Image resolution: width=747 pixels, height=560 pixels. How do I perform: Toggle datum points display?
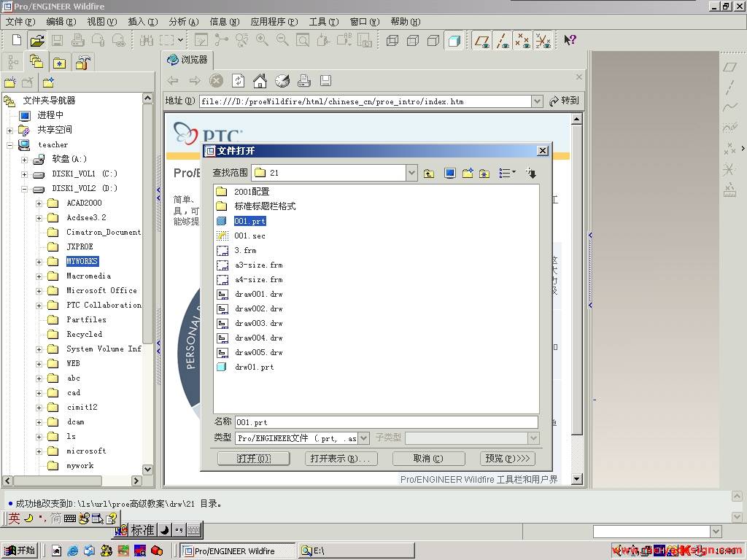[x=522, y=41]
